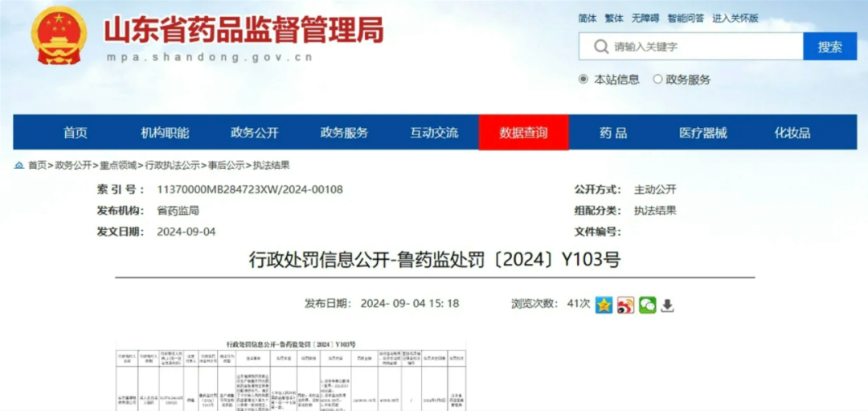This screenshot has width=868, height=411.
Task: Click the national emblem logo
Action: [59, 35]
